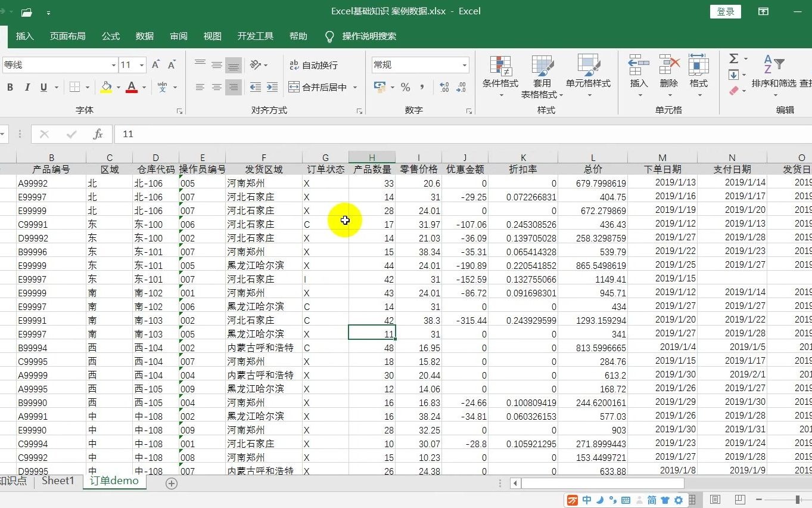Decrease font size
This screenshot has height=508, width=812.
tap(172, 65)
